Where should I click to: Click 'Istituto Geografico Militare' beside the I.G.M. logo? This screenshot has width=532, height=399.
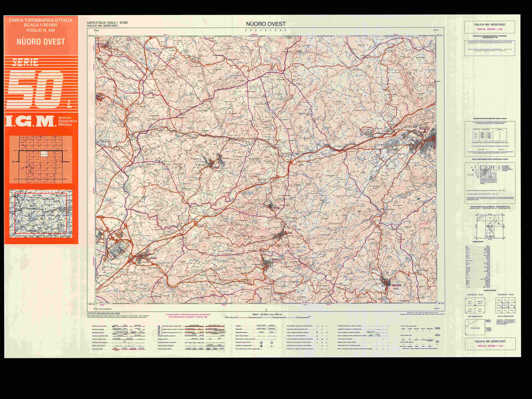tap(68, 121)
